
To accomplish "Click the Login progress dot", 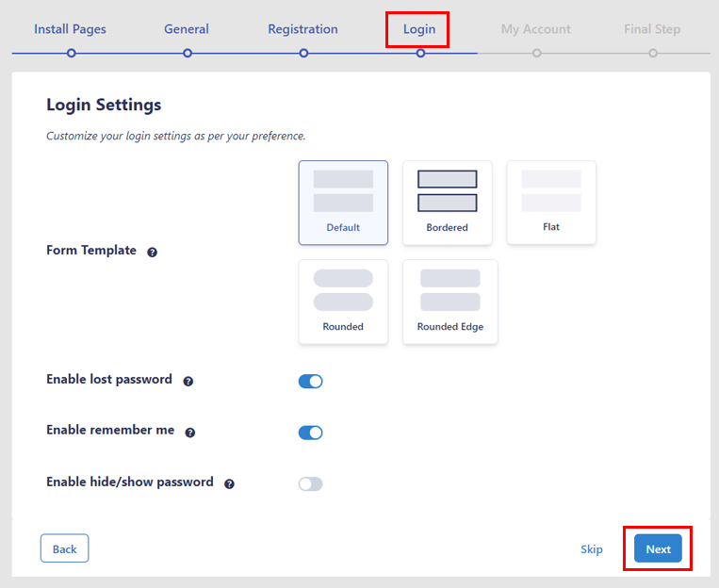I will pos(420,53).
